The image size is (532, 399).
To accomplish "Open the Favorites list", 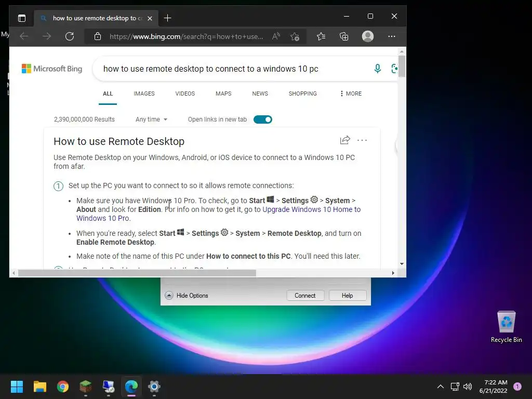I will [x=321, y=36].
